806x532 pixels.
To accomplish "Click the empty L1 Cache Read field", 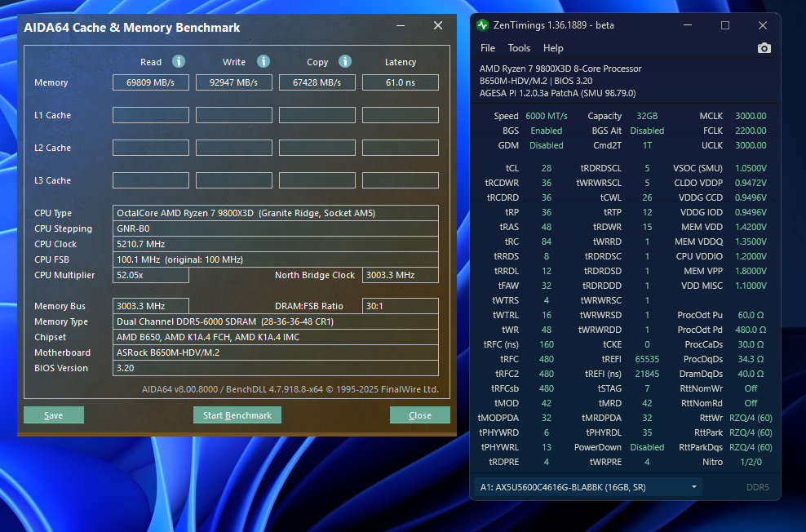I will (x=151, y=115).
